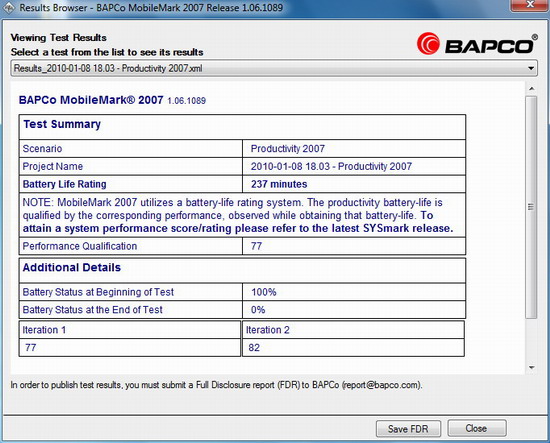Click the Scenario value Productivity 2007
The width and height of the screenshot is (550, 443).
288,149
